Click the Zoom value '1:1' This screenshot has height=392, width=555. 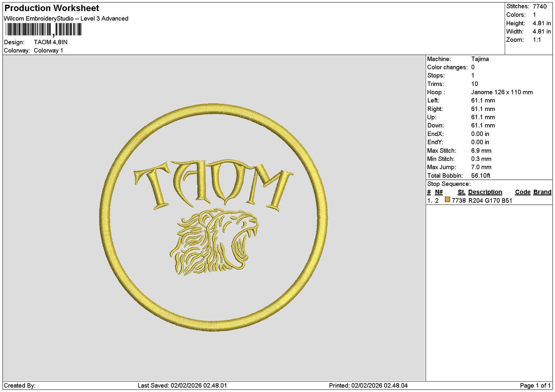coord(537,40)
